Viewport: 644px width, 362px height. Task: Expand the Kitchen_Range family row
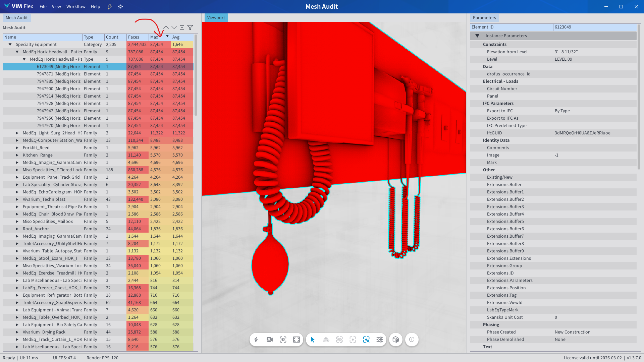(17, 155)
